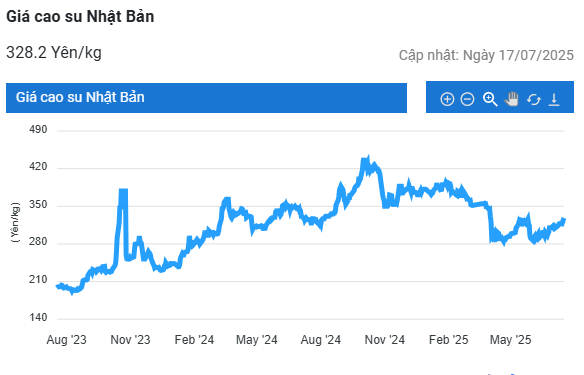Click the 140 y-axis label
Screen dimensions: 584x375
(38, 318)
